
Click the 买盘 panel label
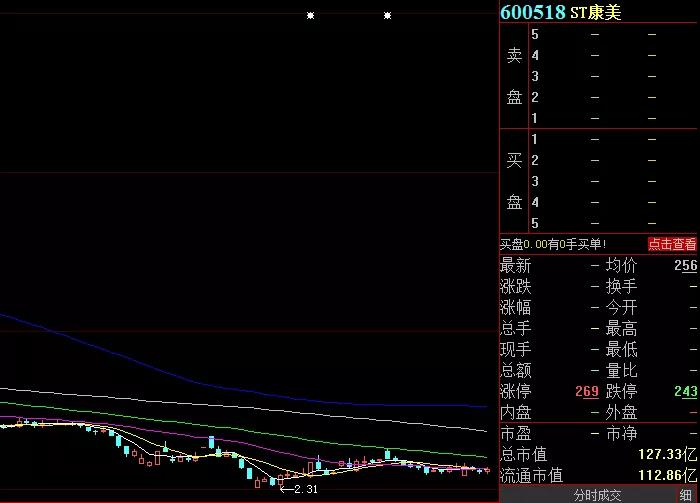click(x=514, y=181)
